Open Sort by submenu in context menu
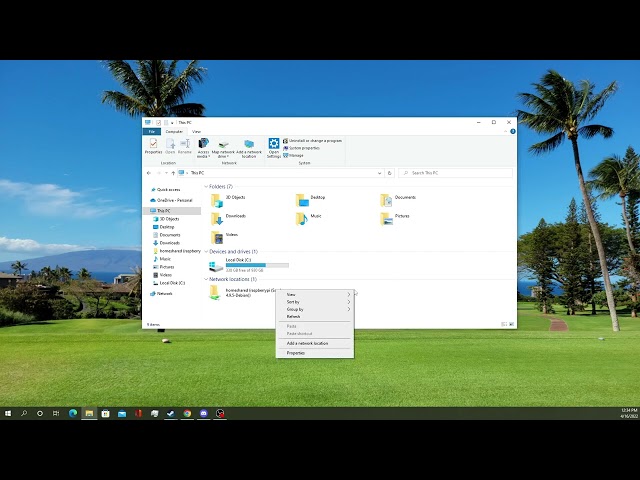This screenshot has width=640, height=480. tap(314, 302)
